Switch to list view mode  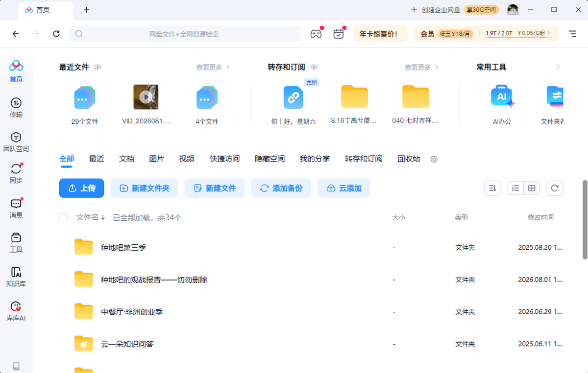click(x=515, y=188)
